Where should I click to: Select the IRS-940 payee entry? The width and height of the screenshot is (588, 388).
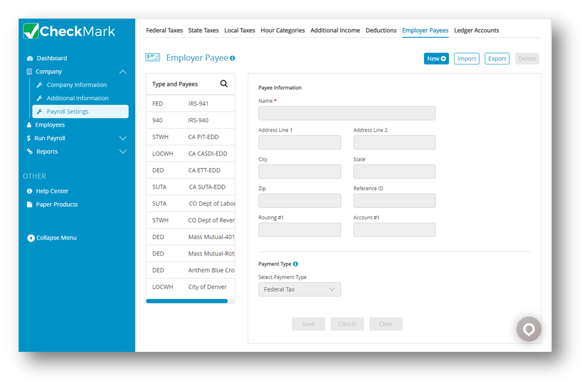coord(190,120)
